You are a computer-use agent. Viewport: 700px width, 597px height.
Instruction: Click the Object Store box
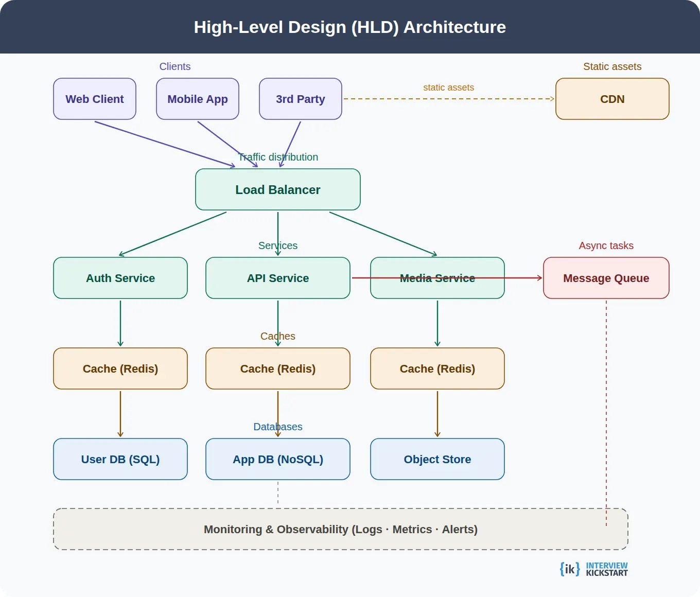pyautogui.click(x=437, y=459)
